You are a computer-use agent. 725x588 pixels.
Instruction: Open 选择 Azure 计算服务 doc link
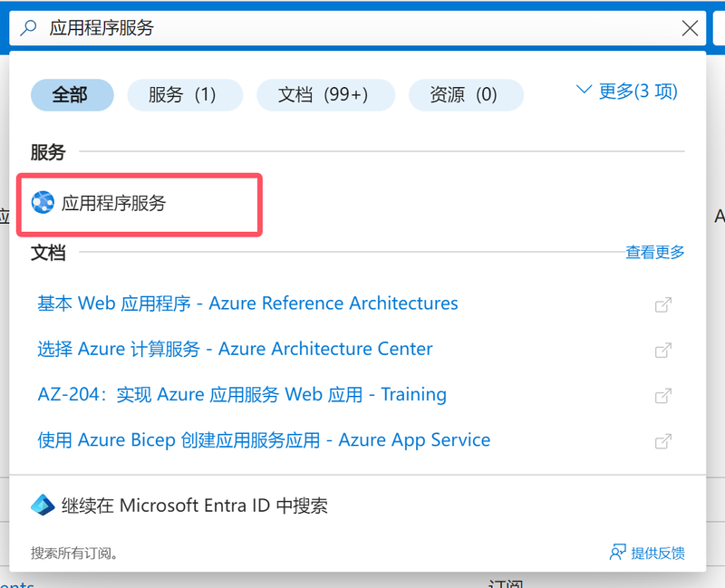tap(235, 349)
